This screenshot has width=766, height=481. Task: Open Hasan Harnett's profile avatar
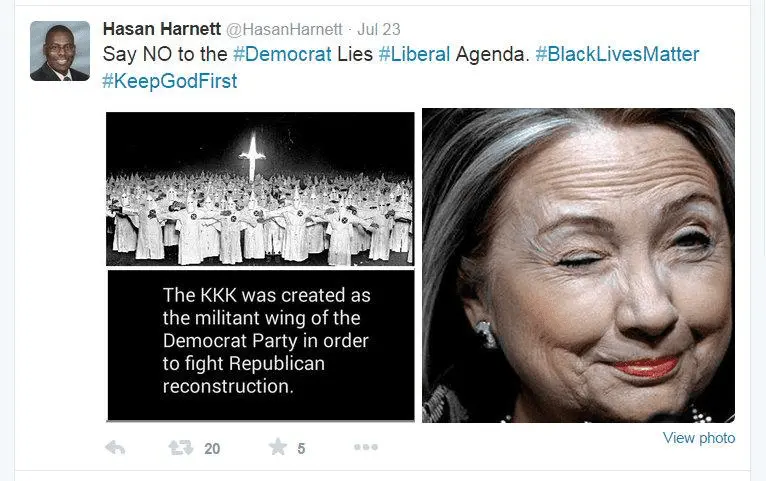coord(60,51)
